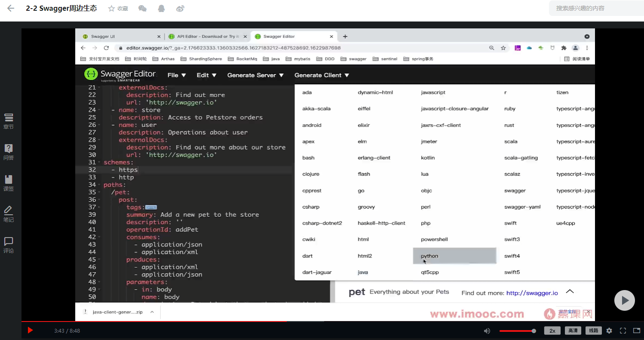Open the player settings gear
644x340 pixels.
click(609, 331)
